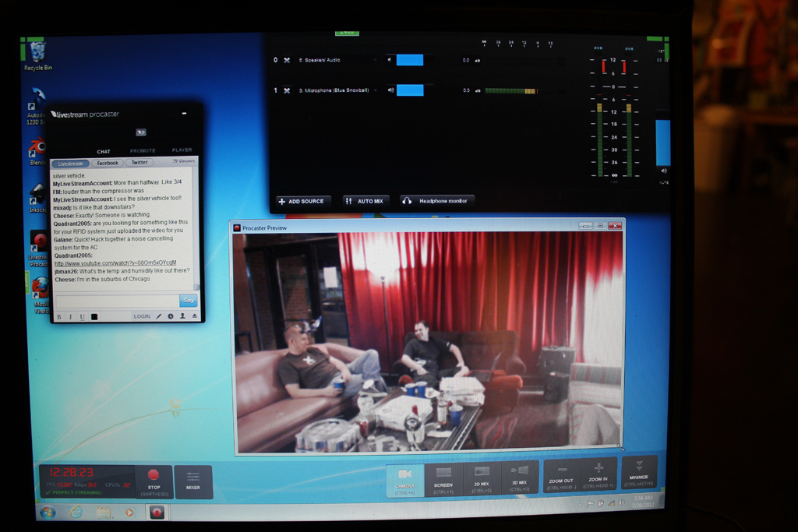This screenshot has height=532, width=798.
Task: Open the YouTube link in chat
Action: (115, 262)
